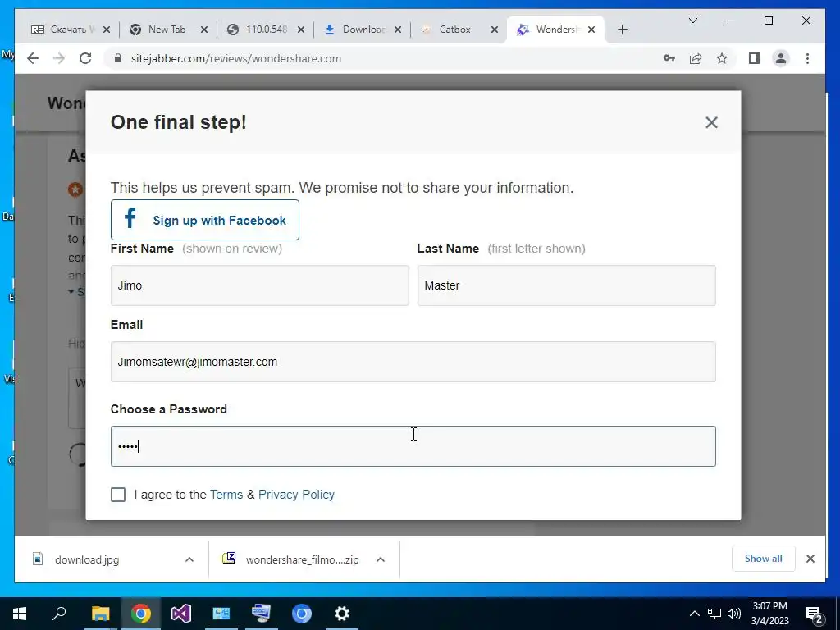840x630 pixels.
Task: Open the tab search dropdown chevron
Action: click(692, 21)
